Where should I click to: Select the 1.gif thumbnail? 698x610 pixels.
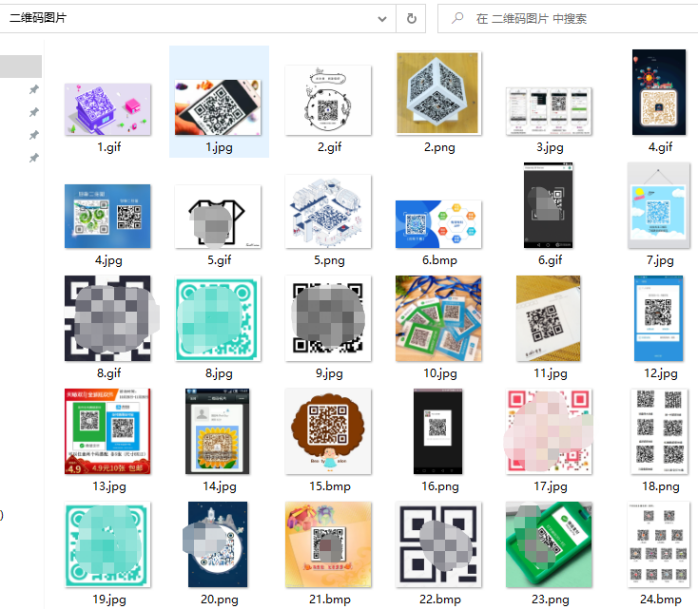click(x=108, y=109)
